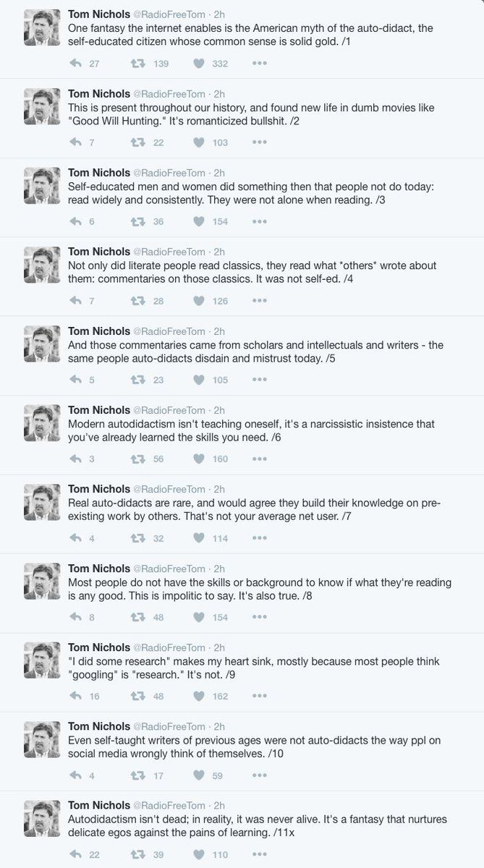The width and height of the screenshot is (484, 868).
Task: Open the three-dot menu on tweet /7
Action: point(259,538)
